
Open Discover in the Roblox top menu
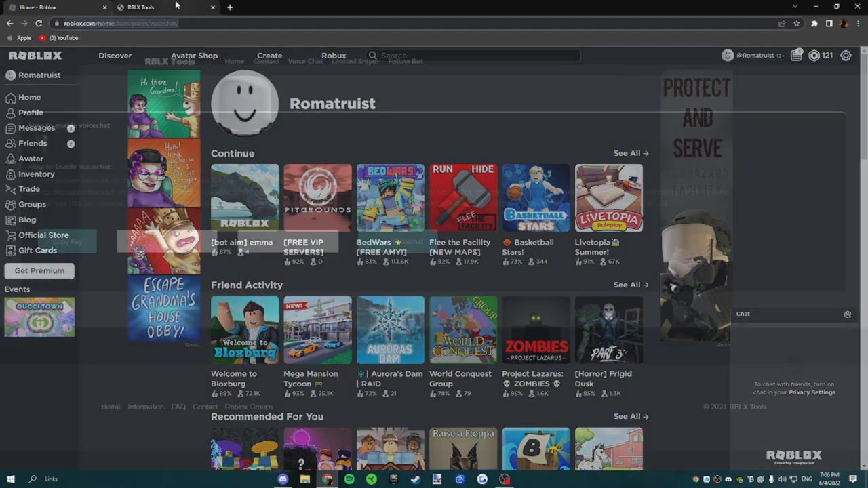pos(115,56)
